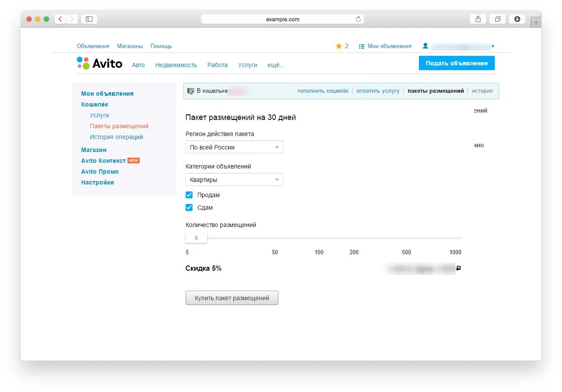This screenshot has height=392, width=562.
Task: Open the Авто category
Action: coord(138,65)
